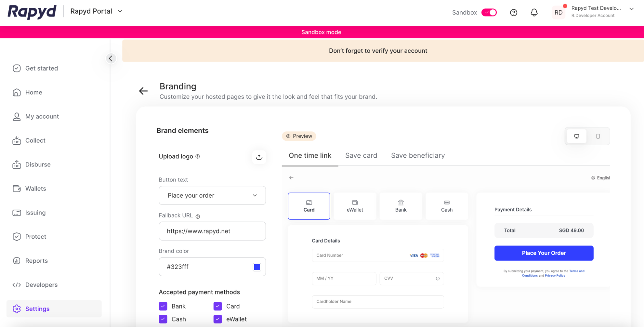Open the Button text dropdown
The width and height of the screenshot is (644, 327).
[212, 195]
